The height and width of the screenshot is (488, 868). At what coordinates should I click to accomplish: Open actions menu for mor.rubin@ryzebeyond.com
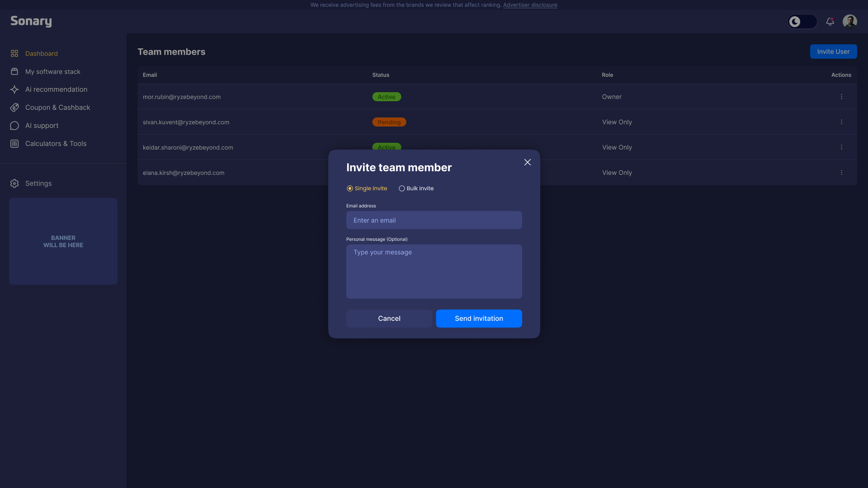841,97
